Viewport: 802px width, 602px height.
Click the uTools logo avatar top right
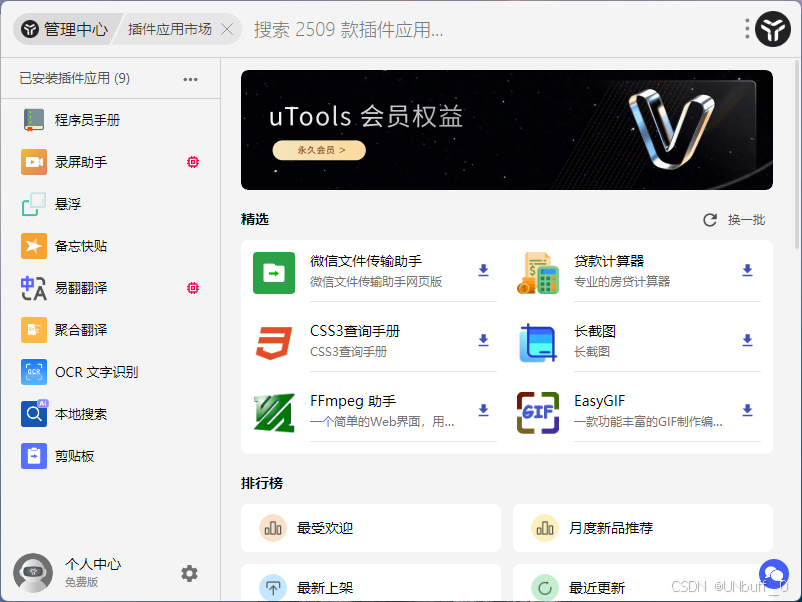point(773,29)
